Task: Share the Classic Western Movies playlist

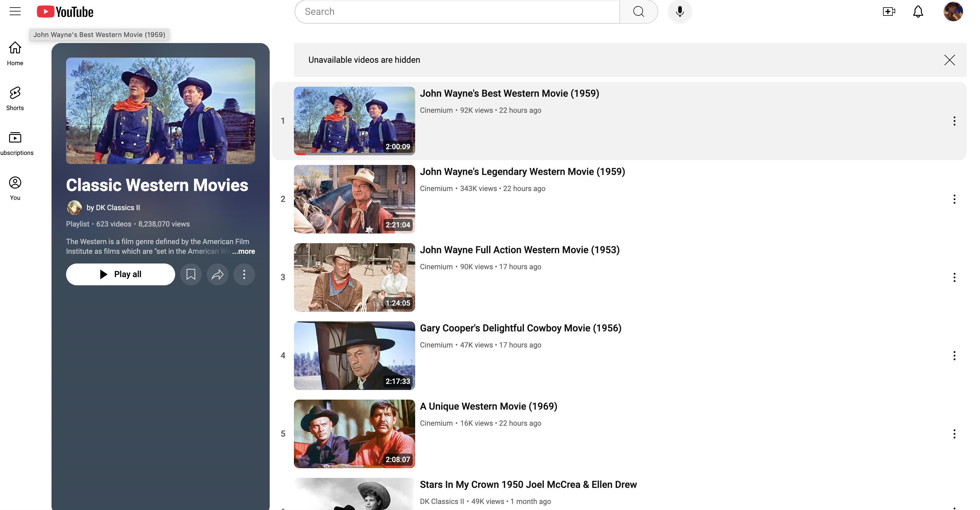Action: pos(217,274)
